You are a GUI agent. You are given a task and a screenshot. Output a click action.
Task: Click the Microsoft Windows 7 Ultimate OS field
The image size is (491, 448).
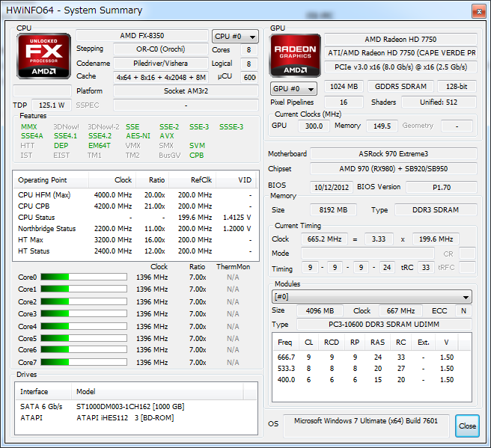[x=366, y=426]
